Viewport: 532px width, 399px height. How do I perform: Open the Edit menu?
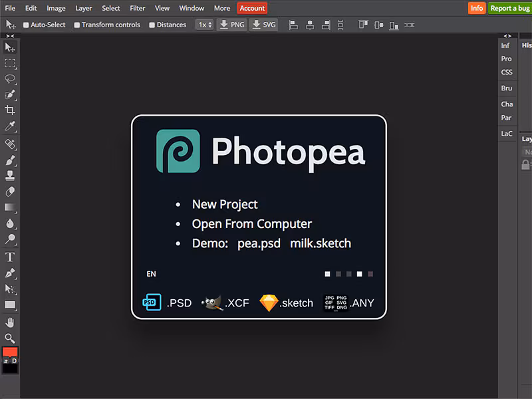[31, 8]
